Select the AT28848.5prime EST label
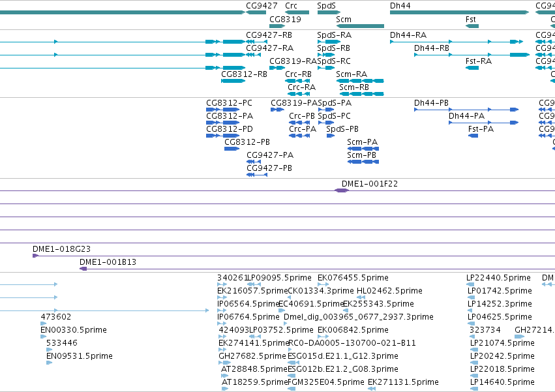555x392 pixels. (x=254, y=370)
